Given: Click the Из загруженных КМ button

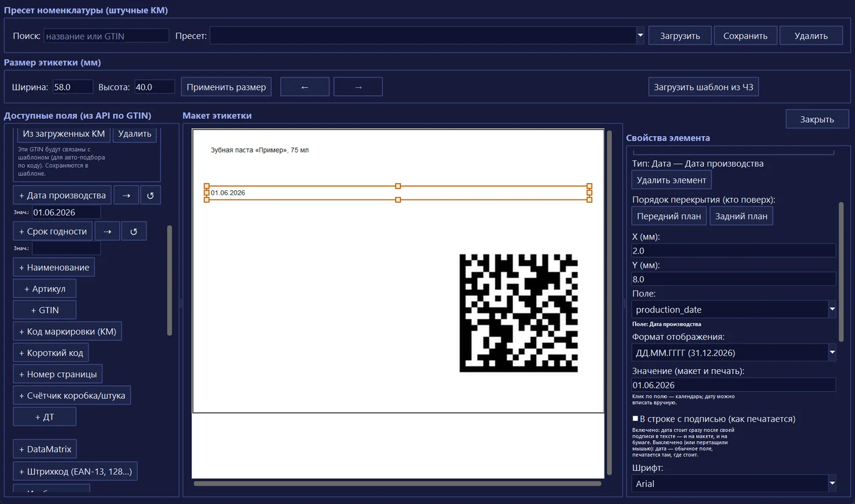Looking at the screenshot, I should coord(64,134).
